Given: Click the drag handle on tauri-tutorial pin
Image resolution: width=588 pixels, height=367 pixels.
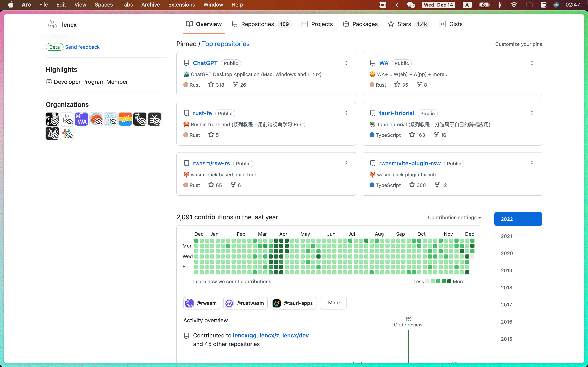Looking at the screenshot, I should tap(532, 113).
